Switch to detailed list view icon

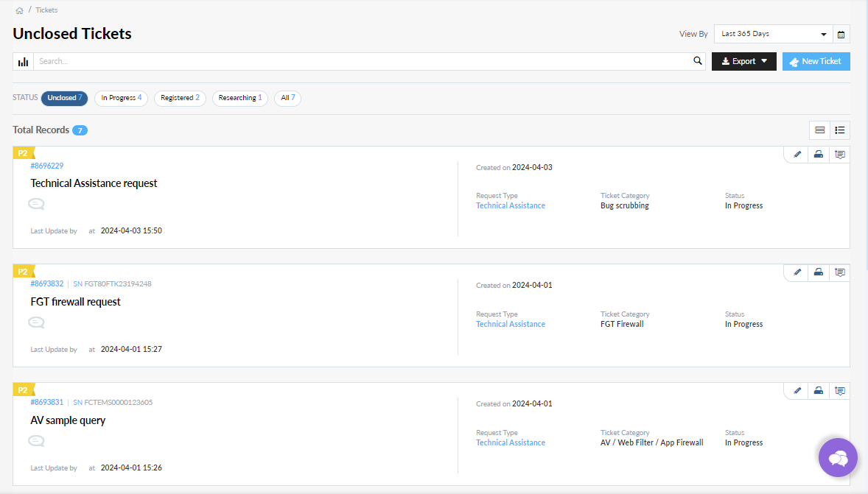[840, 130]
